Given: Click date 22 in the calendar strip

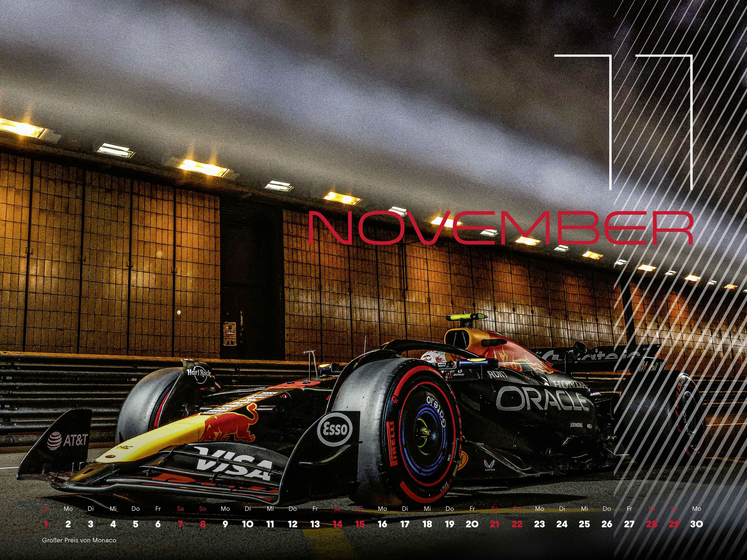Looking at the screenshot, I should (517, 524).
